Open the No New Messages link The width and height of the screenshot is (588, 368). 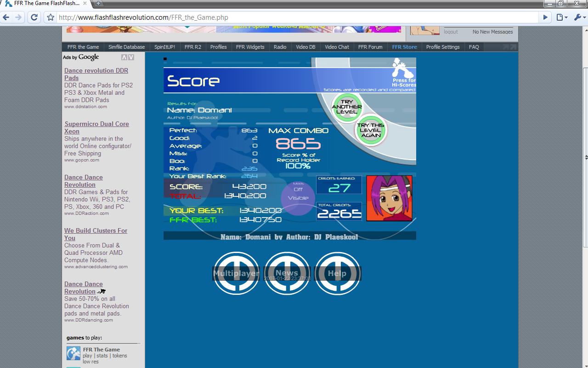coord(493,32)
